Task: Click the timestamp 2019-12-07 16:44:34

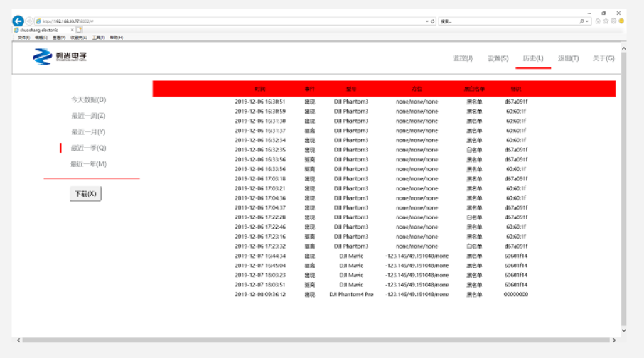Action: (x=260, y=256)
